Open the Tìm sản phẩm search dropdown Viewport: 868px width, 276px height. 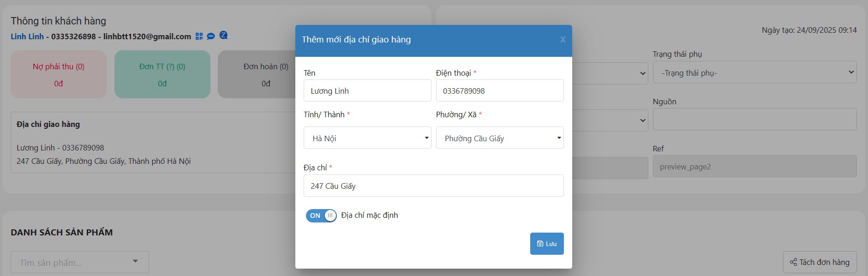(80, 262)
